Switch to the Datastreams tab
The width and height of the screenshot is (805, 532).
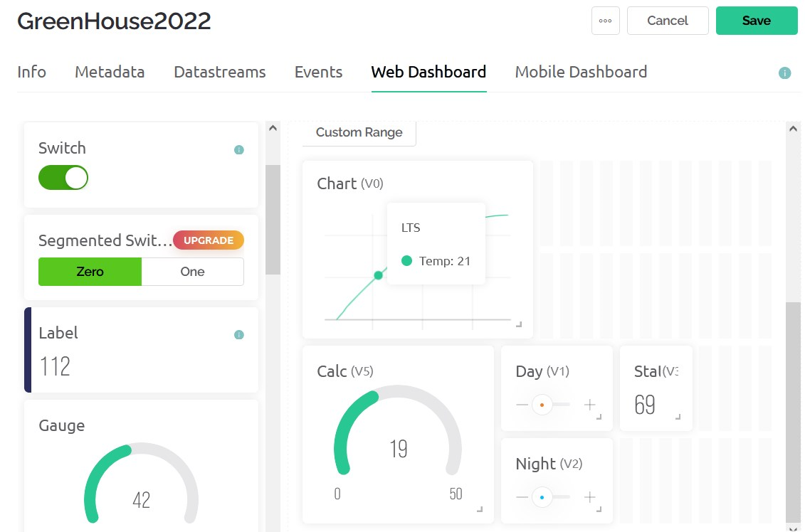tap(220, 72)
